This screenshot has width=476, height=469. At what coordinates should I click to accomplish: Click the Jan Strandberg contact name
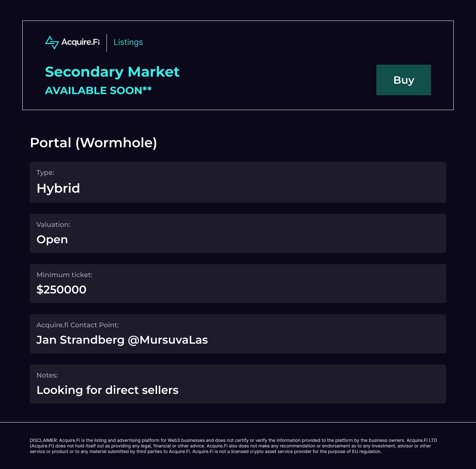click(x=80, y=340)
